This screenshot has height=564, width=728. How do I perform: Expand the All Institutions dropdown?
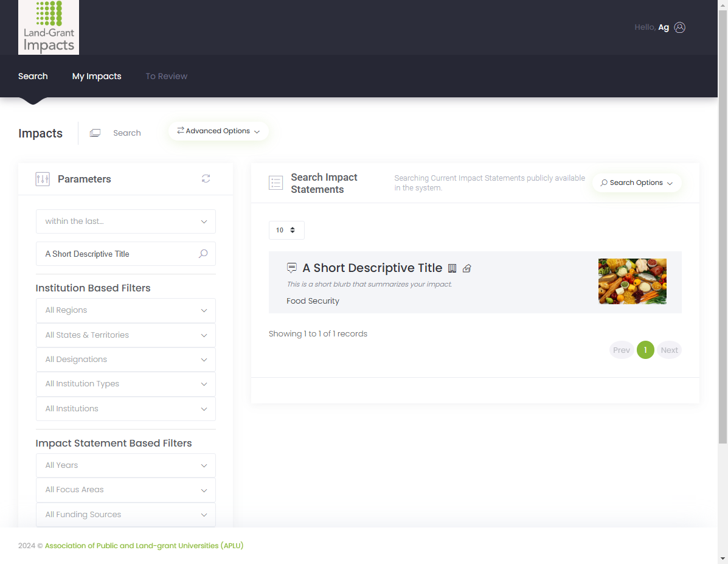[126, 409]
